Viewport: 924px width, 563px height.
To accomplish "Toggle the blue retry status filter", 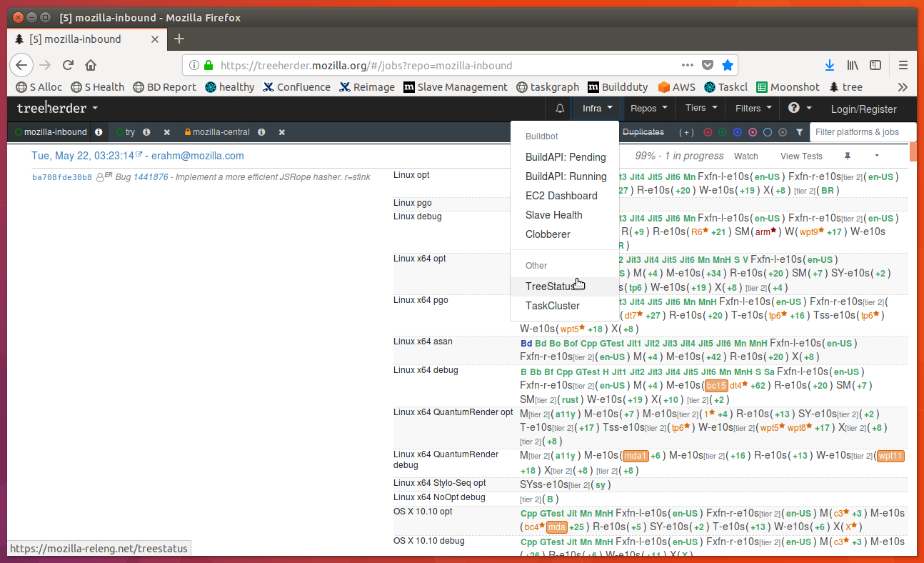I will [738, 132].
